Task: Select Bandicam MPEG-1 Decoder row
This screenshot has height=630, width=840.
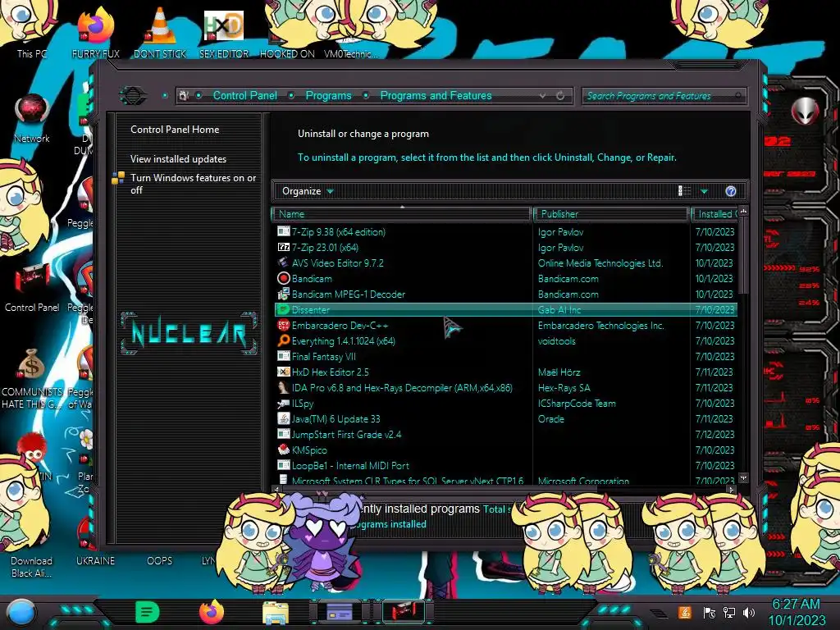Action: (x=505, y=294)
